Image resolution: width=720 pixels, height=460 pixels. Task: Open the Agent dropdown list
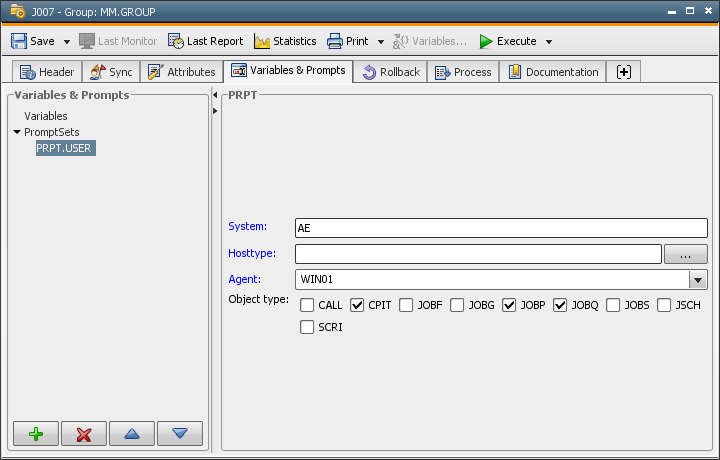[698, 280]
